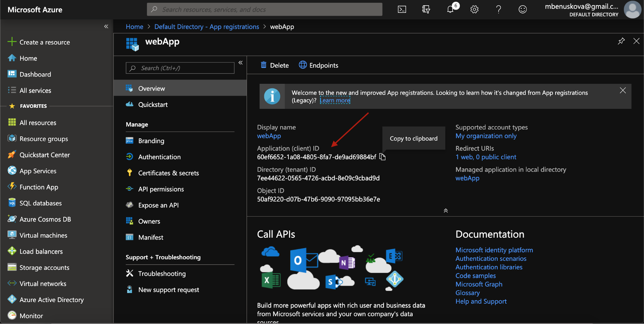This screenshot has height=324, width=644.
Task: Open portal settings gear
Action: coord(474,9)
